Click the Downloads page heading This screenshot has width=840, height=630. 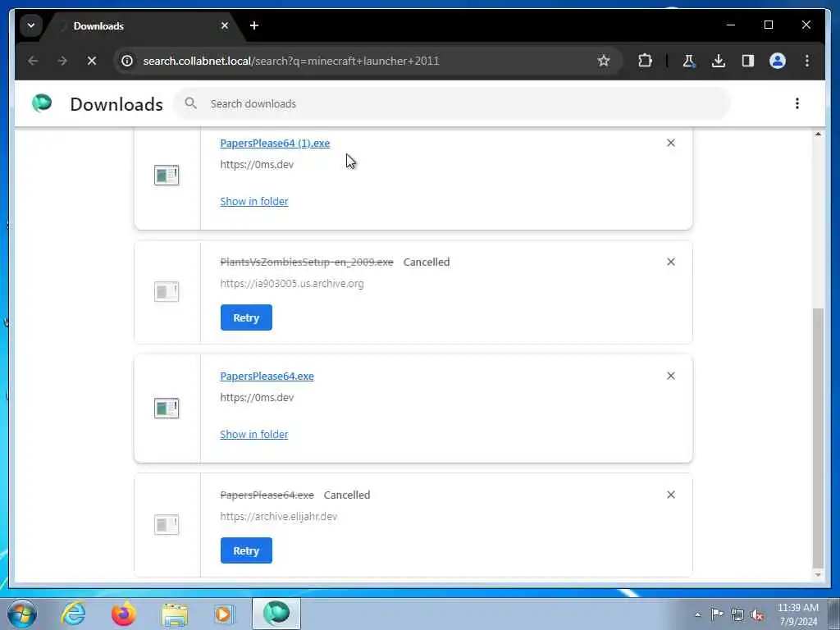tap(116, 104)
